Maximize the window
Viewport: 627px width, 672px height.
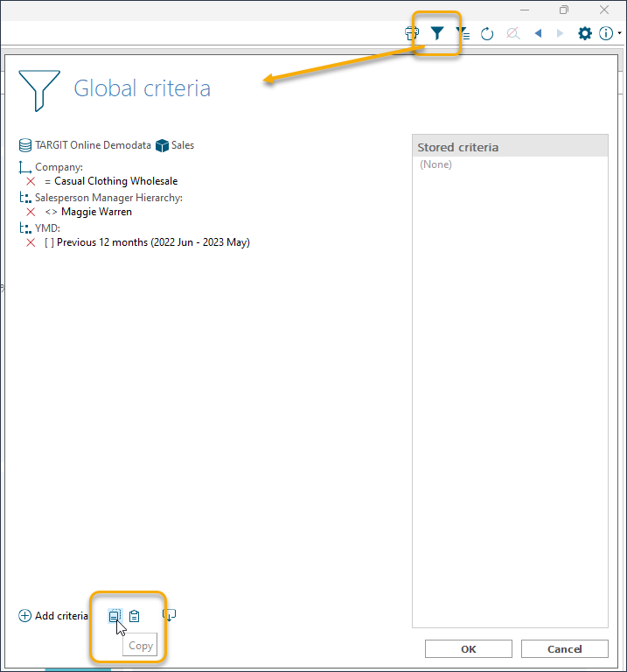point(564,10)
